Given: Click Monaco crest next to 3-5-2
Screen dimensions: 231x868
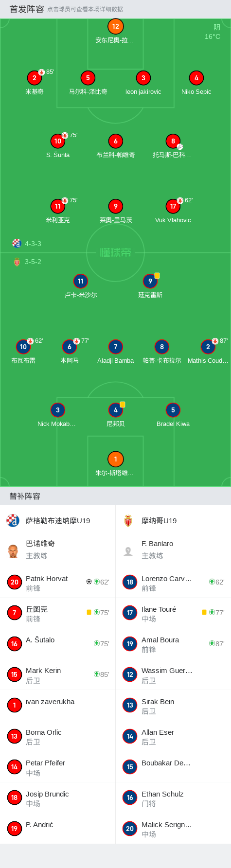Looking at the screenshot, I should tap(17, 262).
